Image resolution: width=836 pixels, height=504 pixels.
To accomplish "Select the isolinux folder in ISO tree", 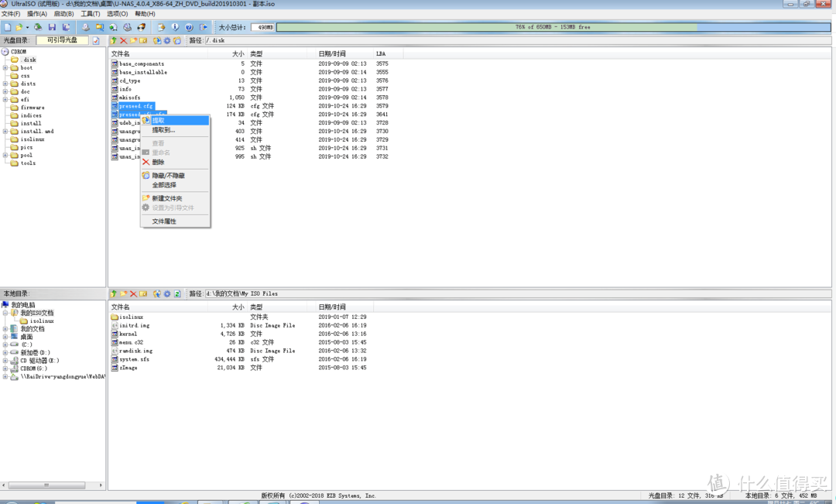I will (x=32, y=139).
